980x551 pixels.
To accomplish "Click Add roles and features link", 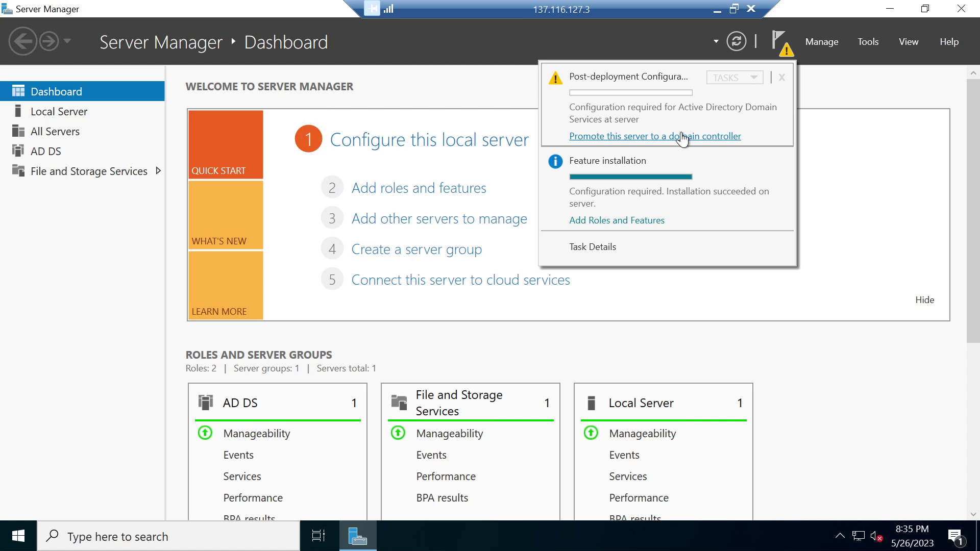I will (419, 188).
